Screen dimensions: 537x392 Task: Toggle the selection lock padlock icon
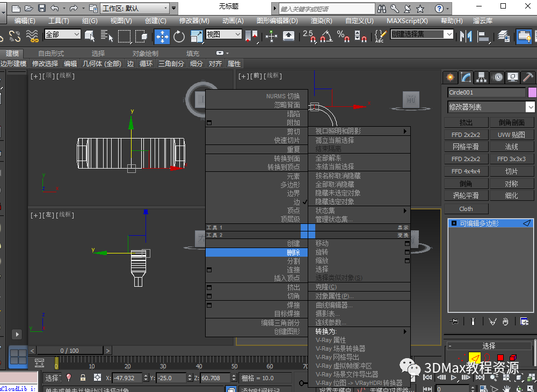tap(83, 378)
